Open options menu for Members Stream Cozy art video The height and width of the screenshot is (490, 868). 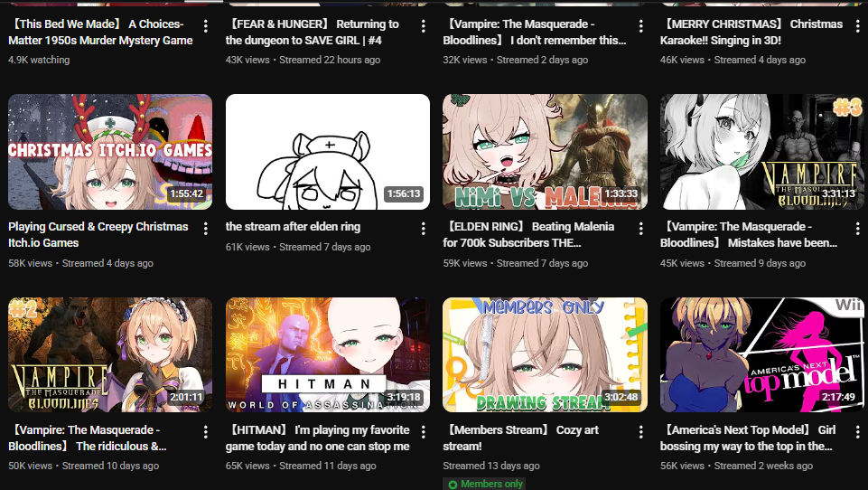(640, 431)
